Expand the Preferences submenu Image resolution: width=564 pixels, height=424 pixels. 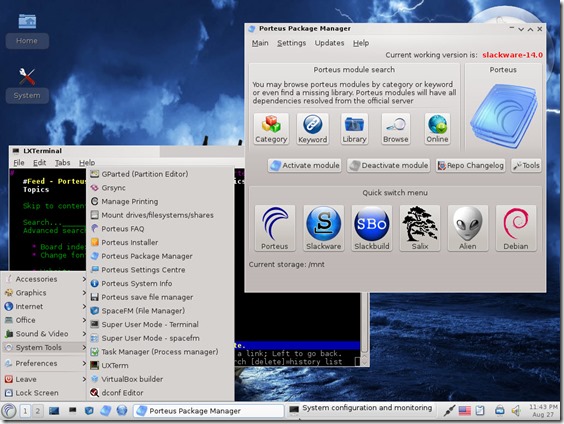point(44,363)
